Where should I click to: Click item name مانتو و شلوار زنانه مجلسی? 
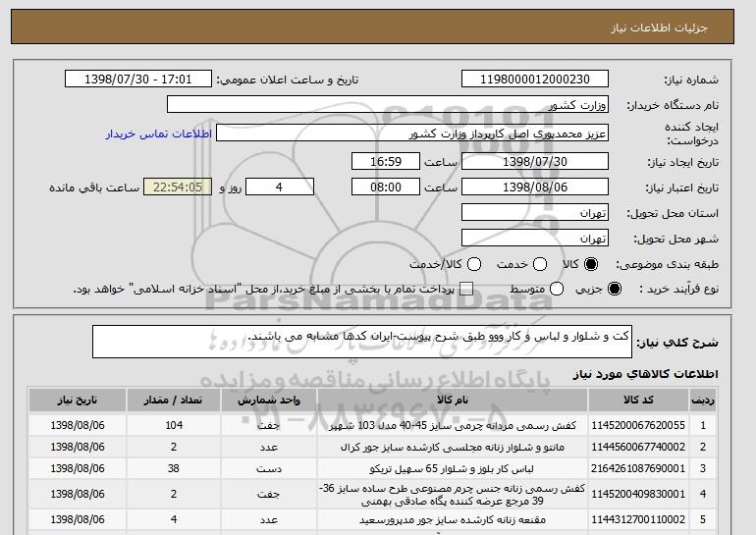453,448
